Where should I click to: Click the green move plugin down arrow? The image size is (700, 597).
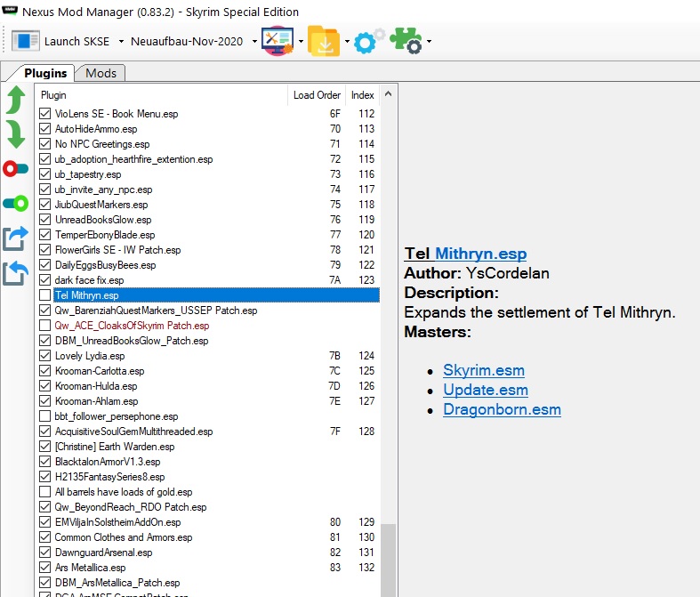coord(15,133)
